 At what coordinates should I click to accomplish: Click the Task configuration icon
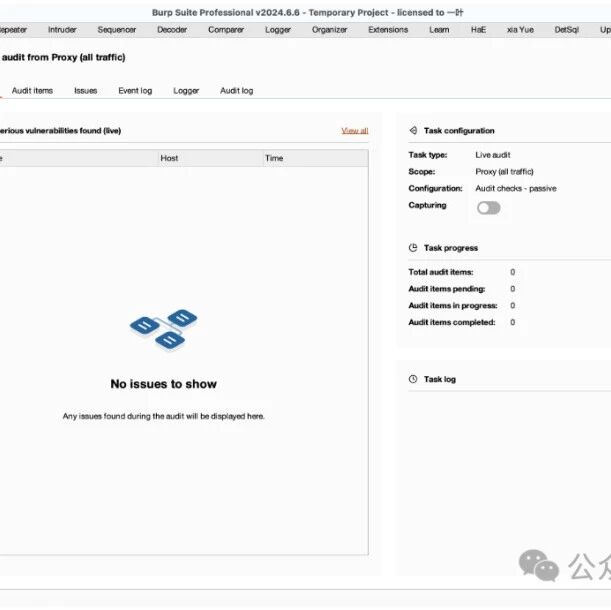pos(413,130)
